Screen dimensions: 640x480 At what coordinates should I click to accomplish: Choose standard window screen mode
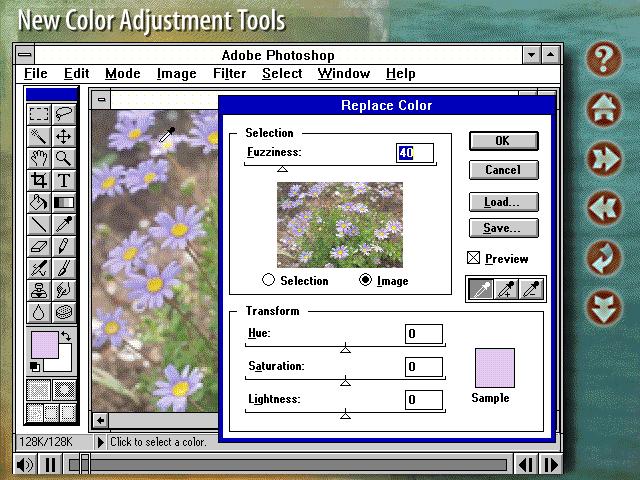click(35, 413)
